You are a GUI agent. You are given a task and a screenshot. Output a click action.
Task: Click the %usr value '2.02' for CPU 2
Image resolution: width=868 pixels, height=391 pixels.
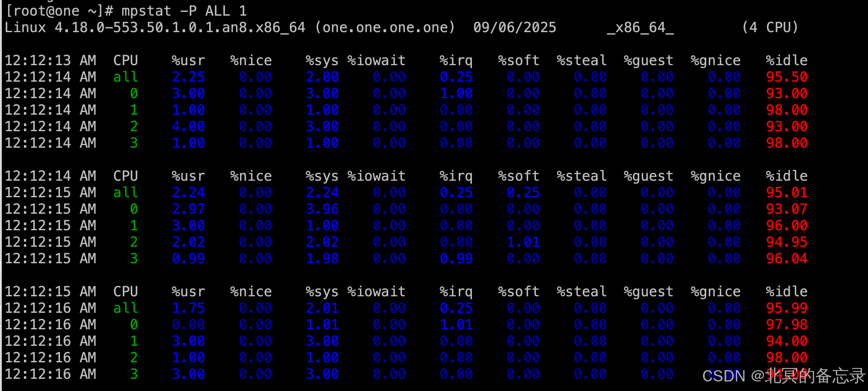(188, 242)
